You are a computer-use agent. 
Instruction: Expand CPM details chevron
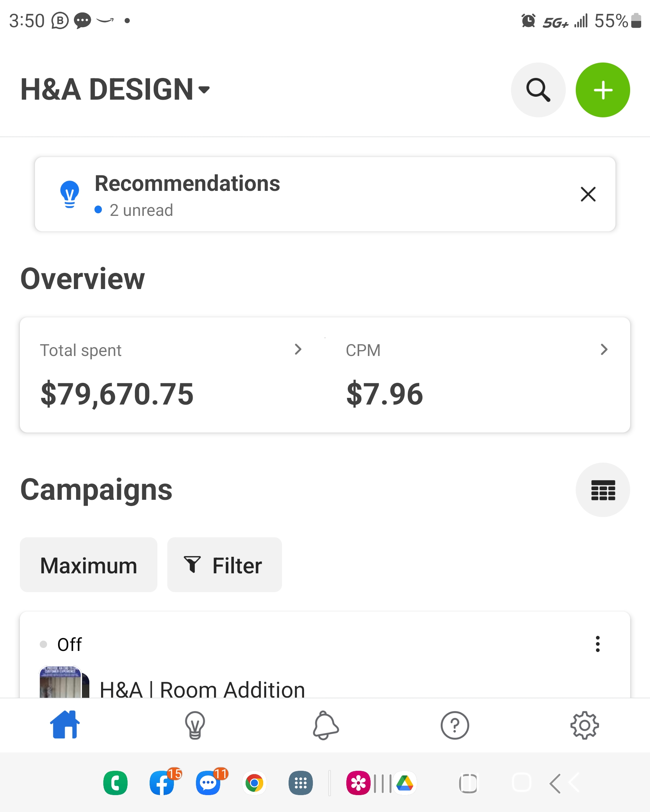pyautogui.click(x=604, y=349)
